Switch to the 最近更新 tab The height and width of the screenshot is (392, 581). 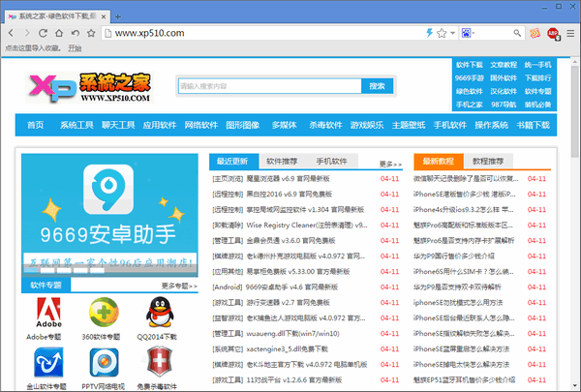coord(233,162)
